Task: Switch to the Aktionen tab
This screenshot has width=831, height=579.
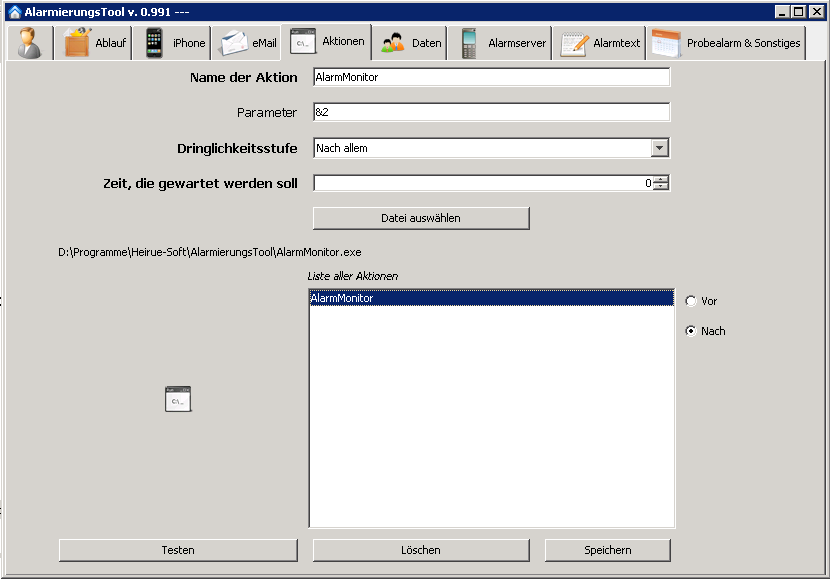Action: click(327, 42)
